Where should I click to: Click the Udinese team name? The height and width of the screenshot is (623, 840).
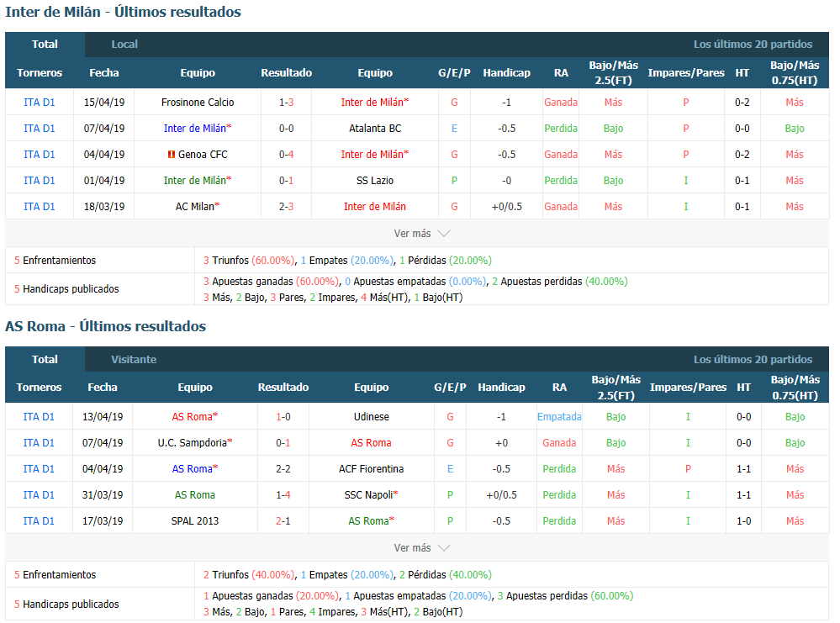pos(372,417)
